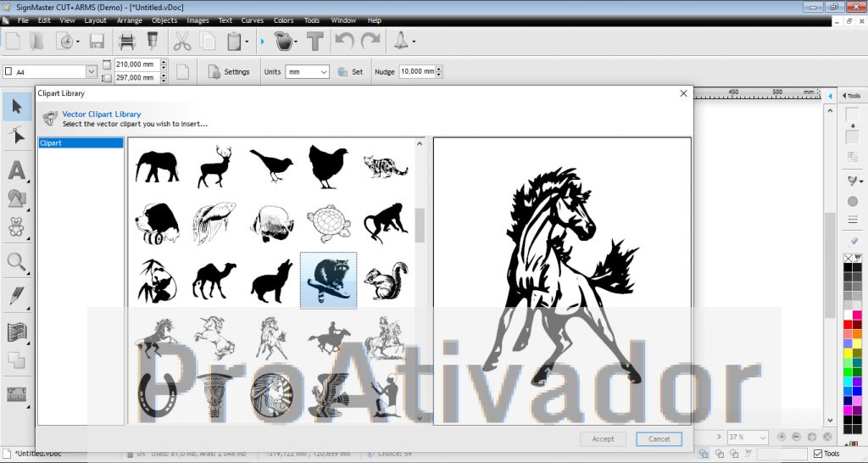Image resolution: width=868 pixels, height=463 pixels.
Task: Click the Accept button
Action: click(x=603, y=438)
